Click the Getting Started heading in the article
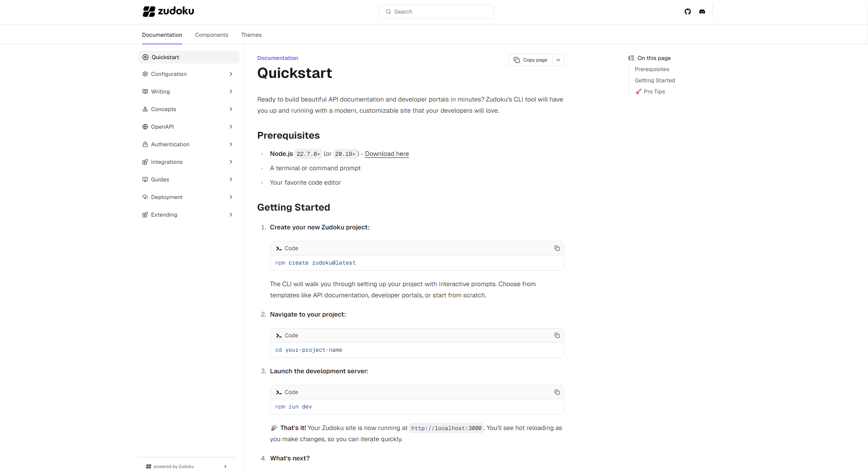Viewport: 868px width, 472px height. click(293, 207)
